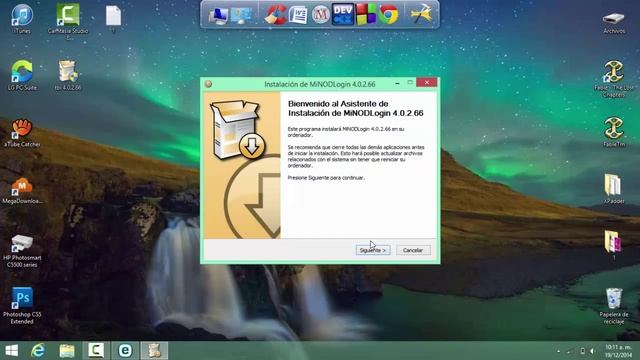This screenshot has height=360, width=640.
Task: Open the My Computer icon in the dock
Action: click(x=218, y=16)
